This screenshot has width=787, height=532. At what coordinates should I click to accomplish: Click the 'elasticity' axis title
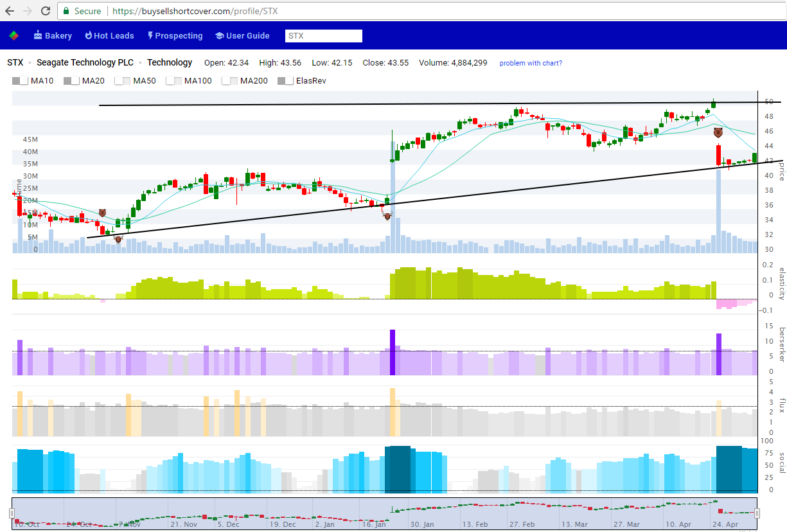[x=782, y=283]
